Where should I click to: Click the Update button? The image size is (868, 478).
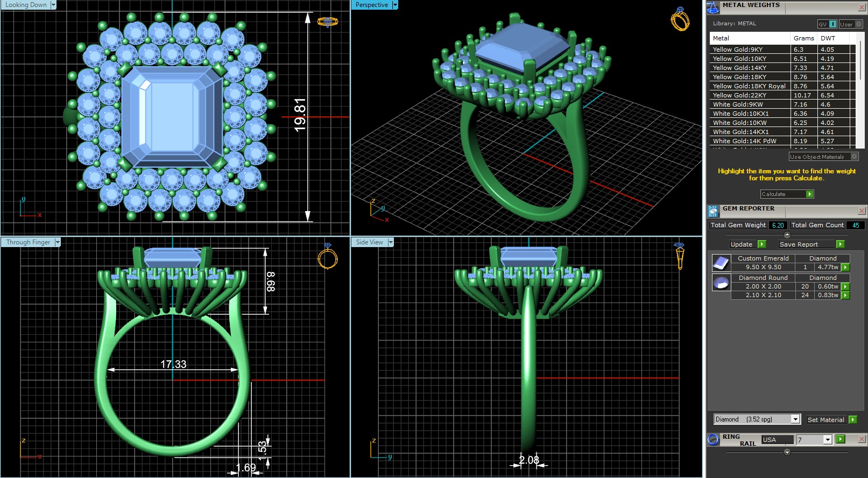pyautogui.click(x=743, y=244)
